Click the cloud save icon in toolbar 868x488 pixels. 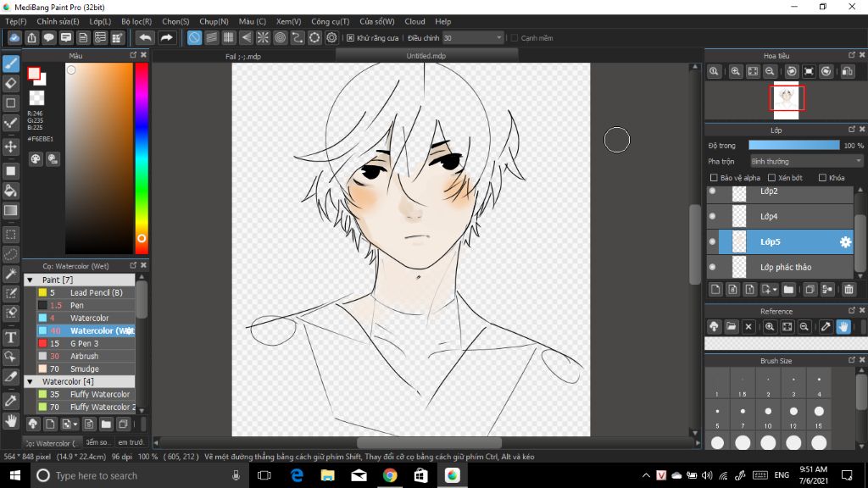point(14,37)
